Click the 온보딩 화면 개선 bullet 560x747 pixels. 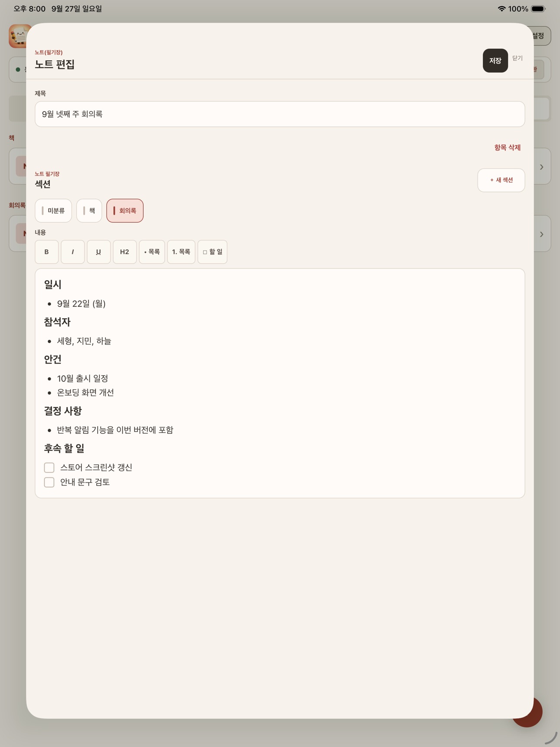pos(86,392)
